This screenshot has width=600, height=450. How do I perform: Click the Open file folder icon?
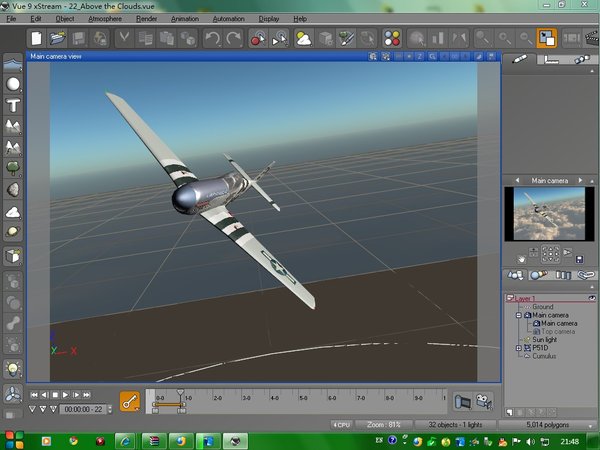point(59,39)
